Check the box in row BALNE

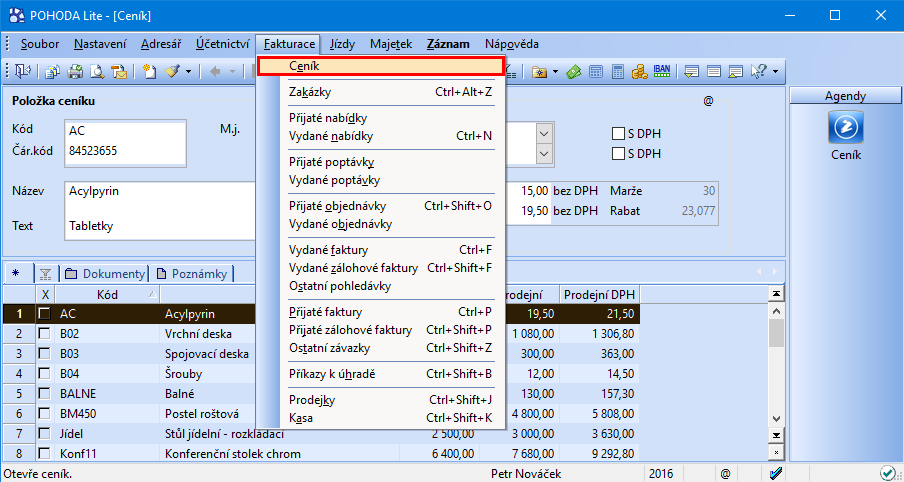click(x=44, y=394)
